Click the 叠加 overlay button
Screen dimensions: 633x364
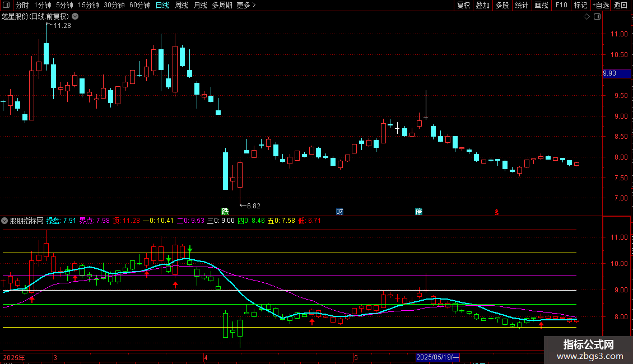pos(482,5)
